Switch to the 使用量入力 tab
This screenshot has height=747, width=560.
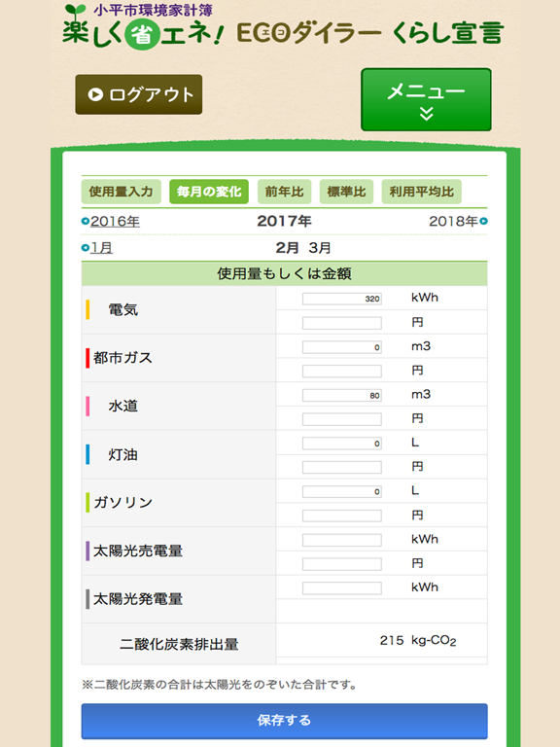tap(121, 192)
